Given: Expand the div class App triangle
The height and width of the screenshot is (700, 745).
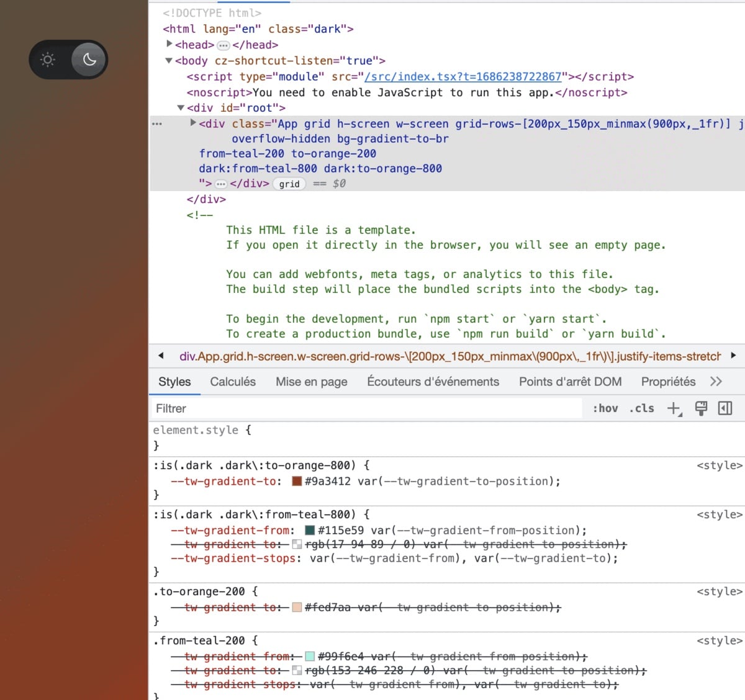Looking at the screenshot, I should pyautogui.click(x=193, y=123).
